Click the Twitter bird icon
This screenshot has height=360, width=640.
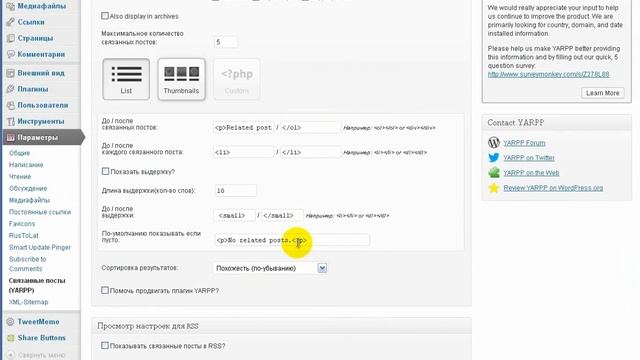coord(494,158)
